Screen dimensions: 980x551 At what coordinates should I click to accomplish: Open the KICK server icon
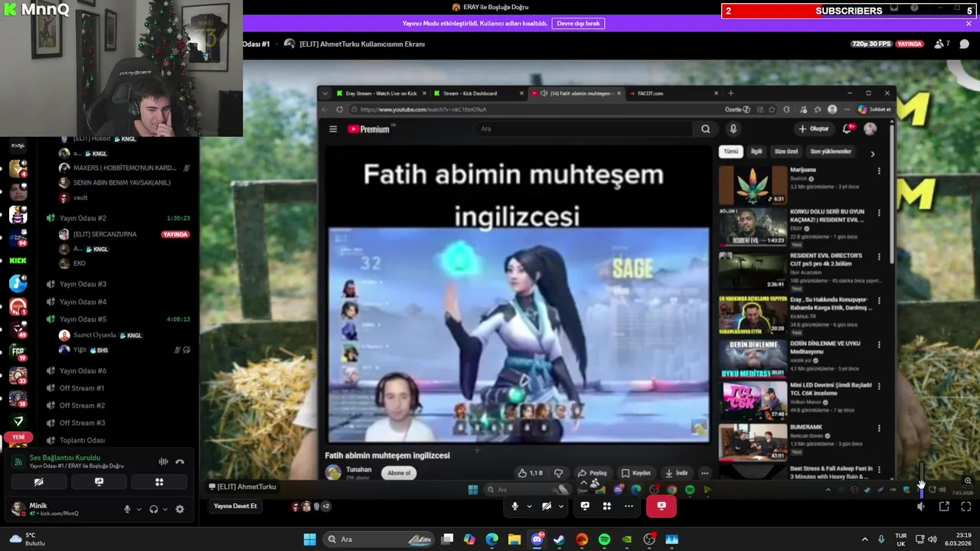pos(18,260)
